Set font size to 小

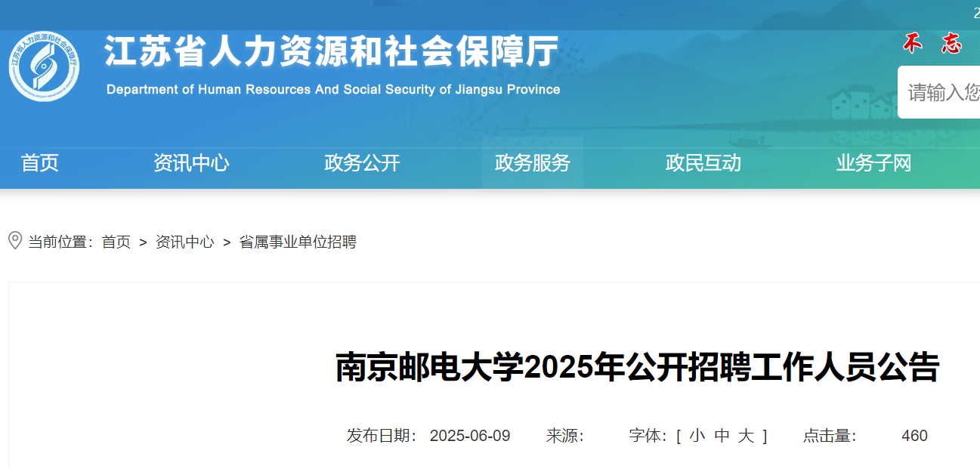tap(697, 436)
